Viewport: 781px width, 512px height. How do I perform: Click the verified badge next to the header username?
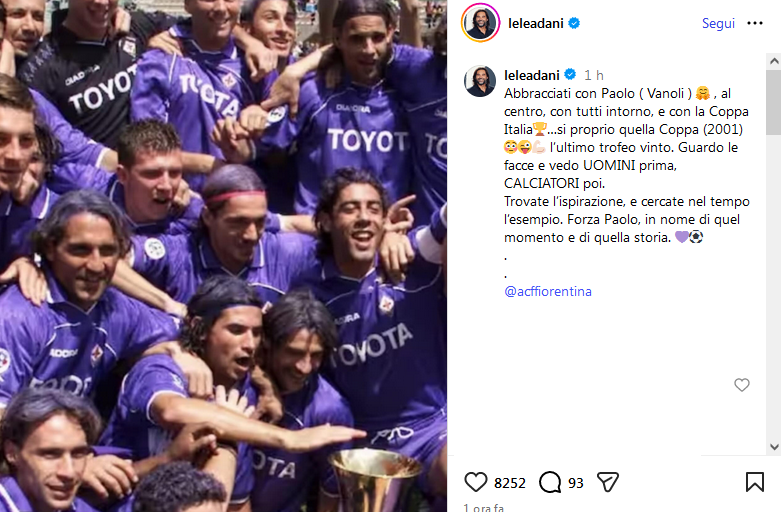tap(574, 23)
